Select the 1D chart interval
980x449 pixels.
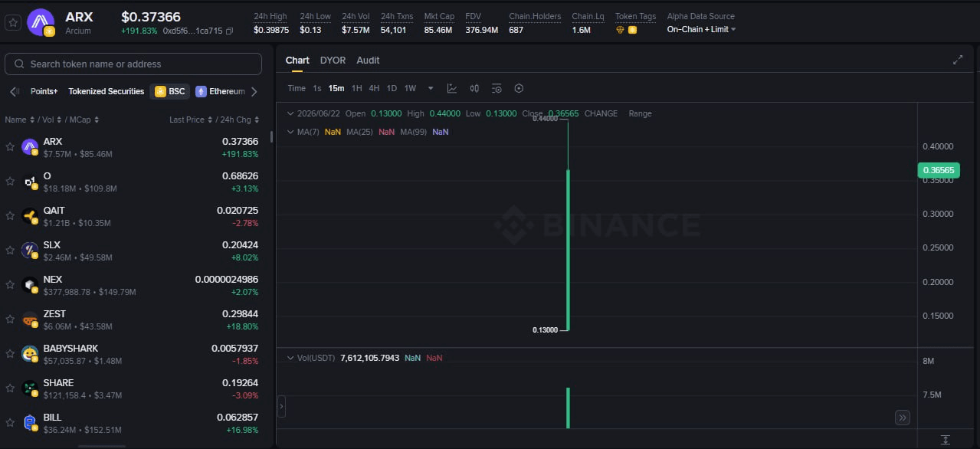[x=392, y=88]
